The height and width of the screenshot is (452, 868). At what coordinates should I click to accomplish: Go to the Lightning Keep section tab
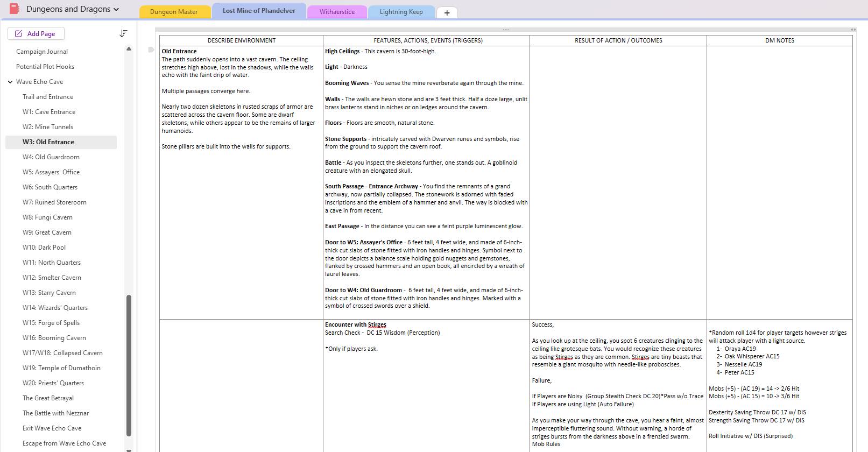[401, 12]
